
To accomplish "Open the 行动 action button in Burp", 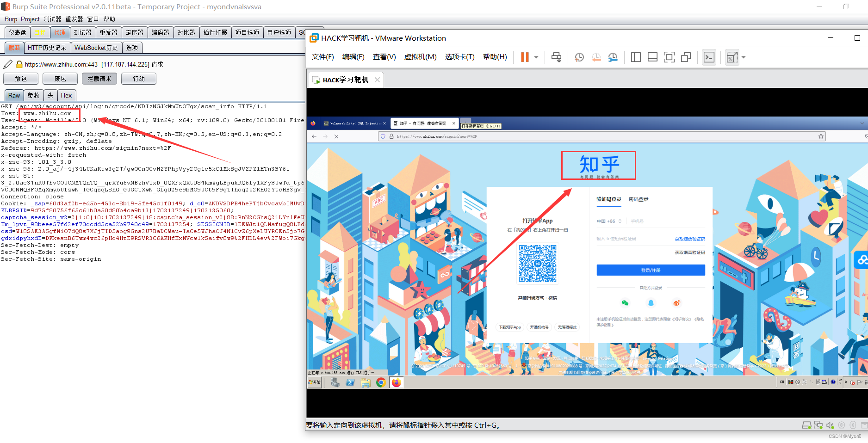I will click(139, 79).
